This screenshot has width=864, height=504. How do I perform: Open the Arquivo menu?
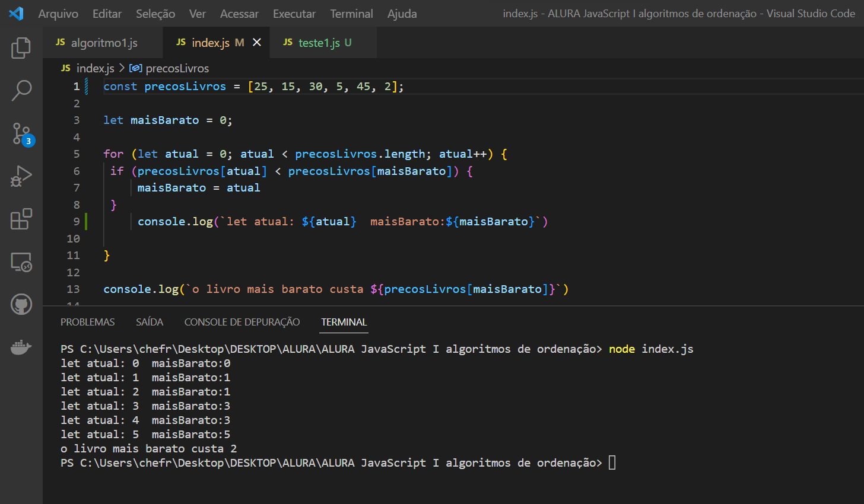click(58, 14)
